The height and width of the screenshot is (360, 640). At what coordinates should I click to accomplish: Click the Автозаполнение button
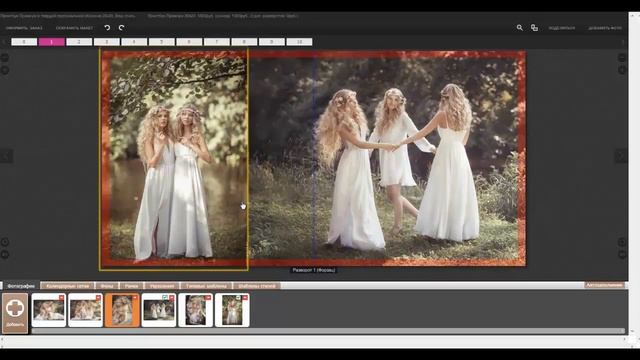click(604, 285)
